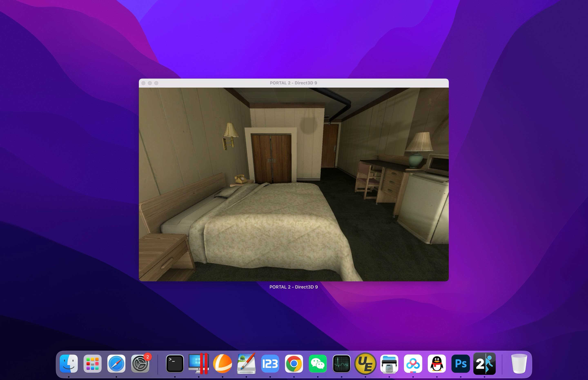Open Baidu Netdisk in the Dock

(x=413, y=363)
